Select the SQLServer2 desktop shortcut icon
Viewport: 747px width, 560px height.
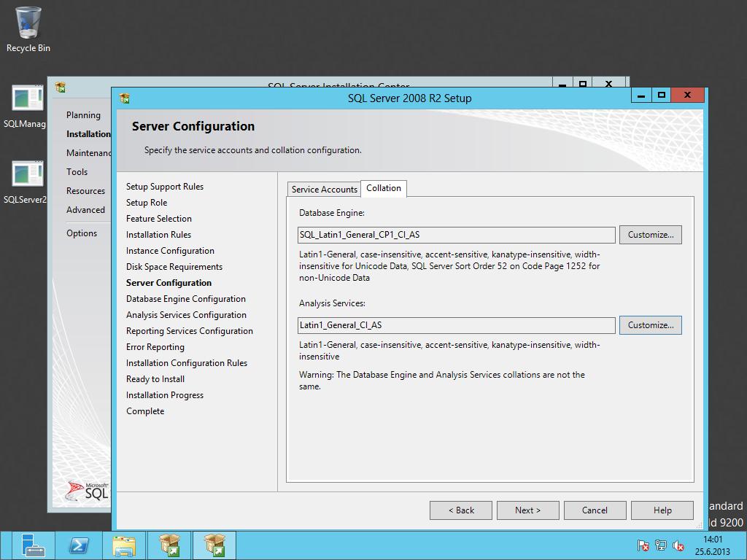click(27, 174)
